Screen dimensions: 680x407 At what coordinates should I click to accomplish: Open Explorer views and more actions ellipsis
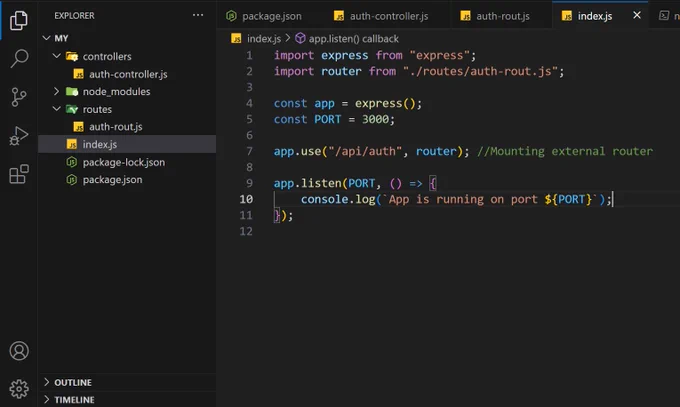point(198,15)
